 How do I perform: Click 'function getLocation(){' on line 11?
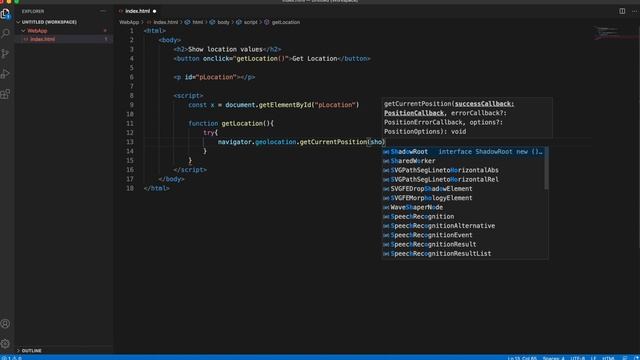(231, 124)
